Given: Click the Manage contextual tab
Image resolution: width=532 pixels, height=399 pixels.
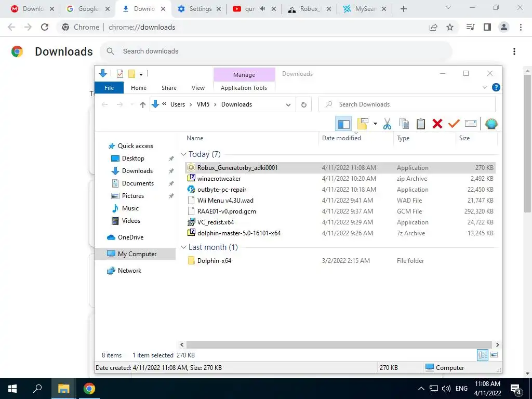Looking at the screenshot, I should point(244,75).
